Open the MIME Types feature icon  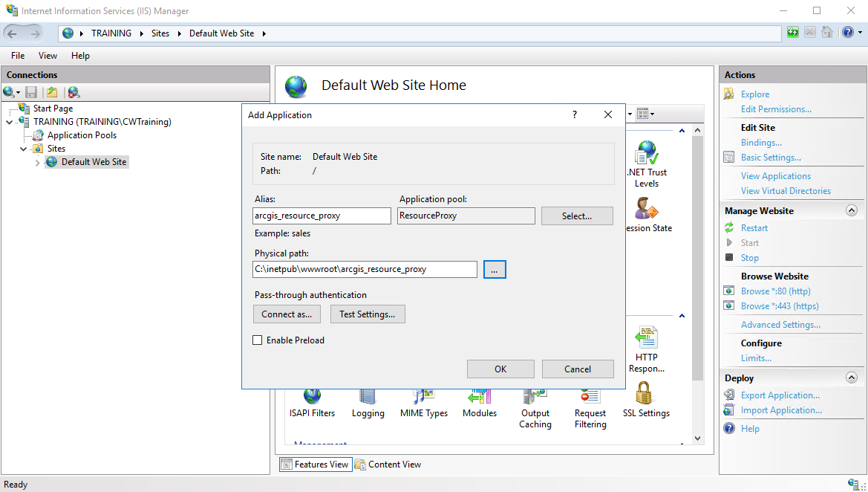pyautogui.click(x=424, y=397)
